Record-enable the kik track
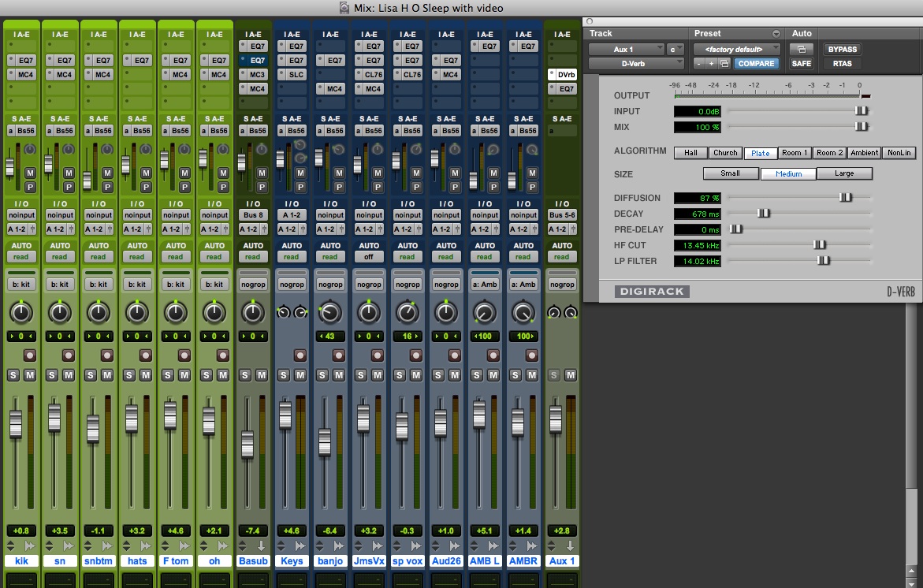 click(29, 355)
